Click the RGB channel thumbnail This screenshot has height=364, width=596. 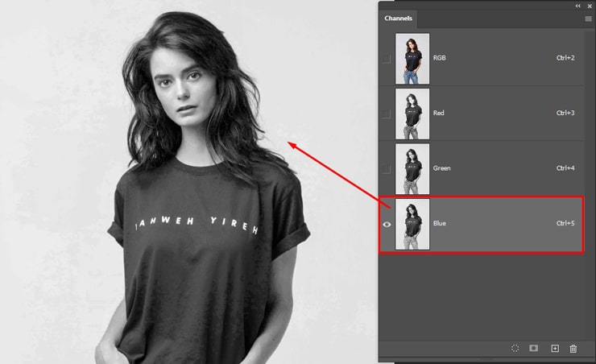click(412, 59)
